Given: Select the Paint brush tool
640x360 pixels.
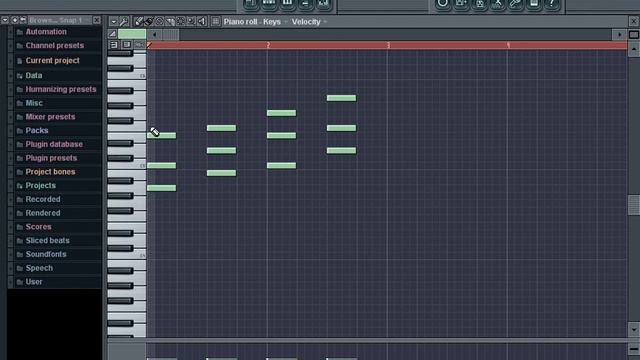Looking at the screenshot, I should (149, 21).
